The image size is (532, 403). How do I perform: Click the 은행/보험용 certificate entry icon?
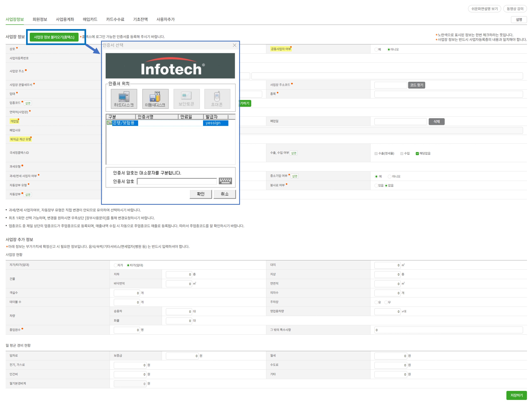pyautogui.click(x=109, y=123)
